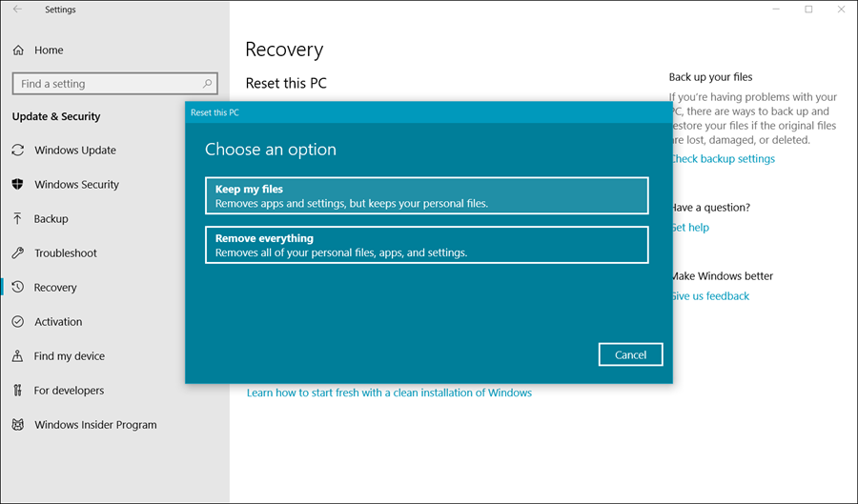Click the Reset this PC dialog title bar
858x504 pixels.
tap(429, 112)
